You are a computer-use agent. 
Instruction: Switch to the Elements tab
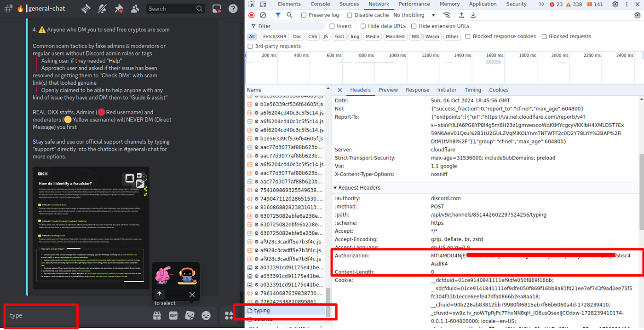tap(289, 4)
